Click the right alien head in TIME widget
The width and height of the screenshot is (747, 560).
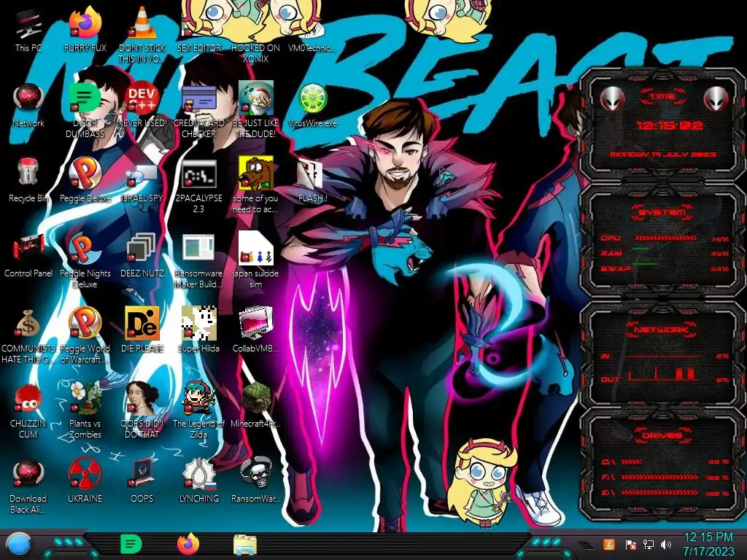point(716,99)
